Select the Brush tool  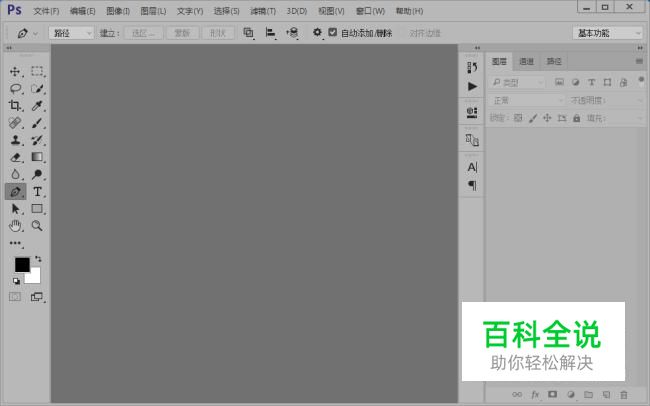[37, 123]
